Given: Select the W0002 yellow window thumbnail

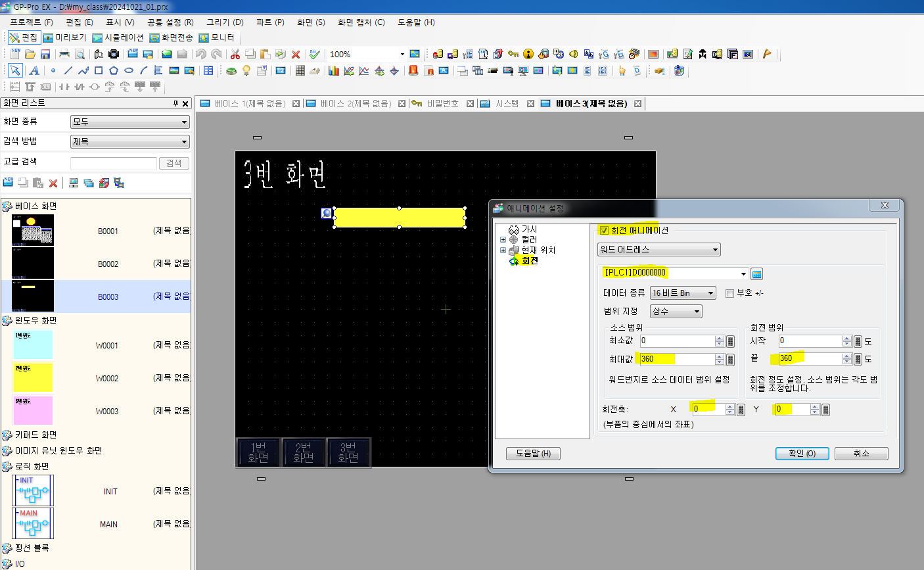Looking at the screenshot, I should click(x=33, y=378).
